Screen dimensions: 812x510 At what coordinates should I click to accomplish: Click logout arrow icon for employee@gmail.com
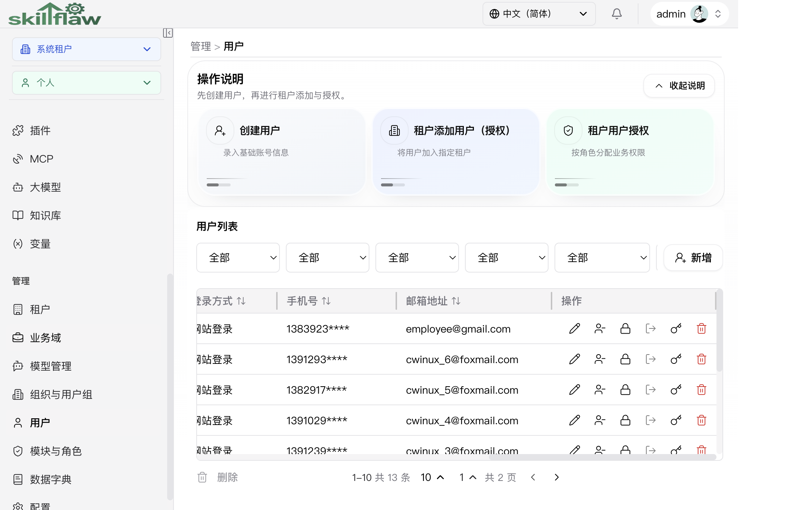[651, 329]
